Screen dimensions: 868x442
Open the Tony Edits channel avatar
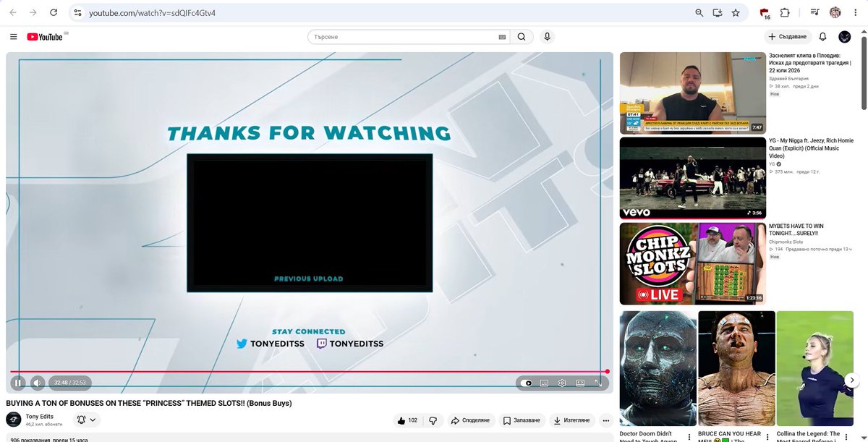point(13,420)
